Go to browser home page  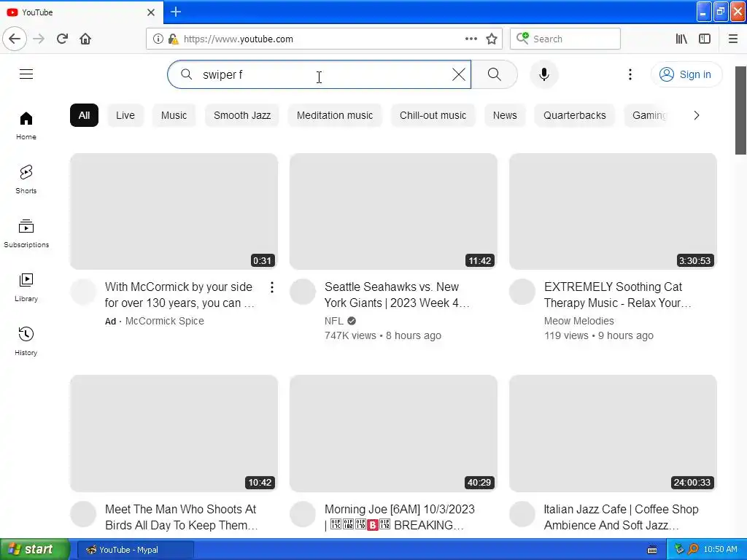click(x=85, y=39)
